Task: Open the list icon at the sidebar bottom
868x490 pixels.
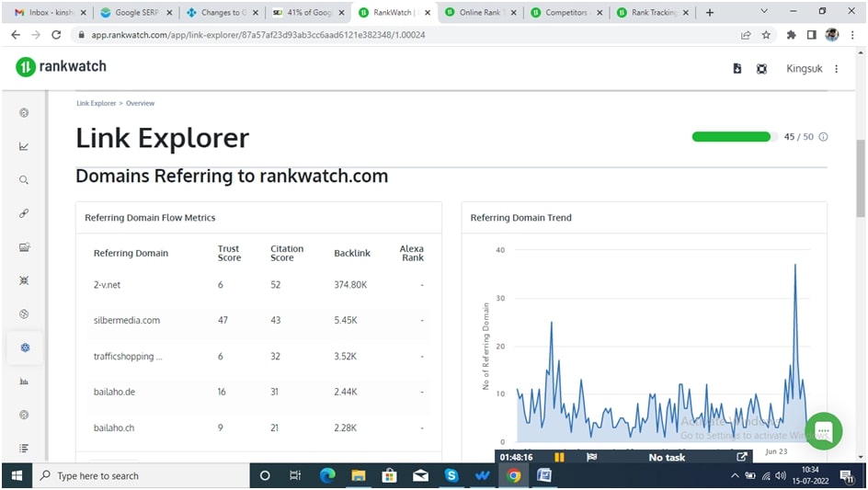Action: 24,448
